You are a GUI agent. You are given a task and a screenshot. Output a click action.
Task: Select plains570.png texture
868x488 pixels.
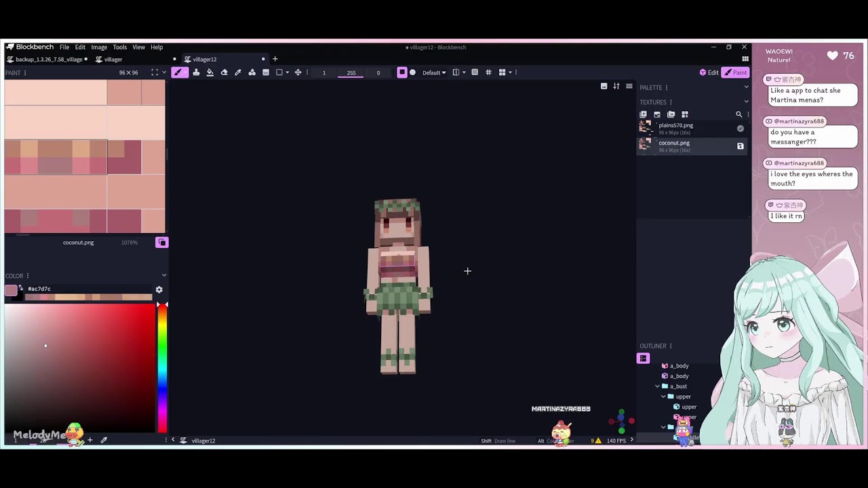692,127
